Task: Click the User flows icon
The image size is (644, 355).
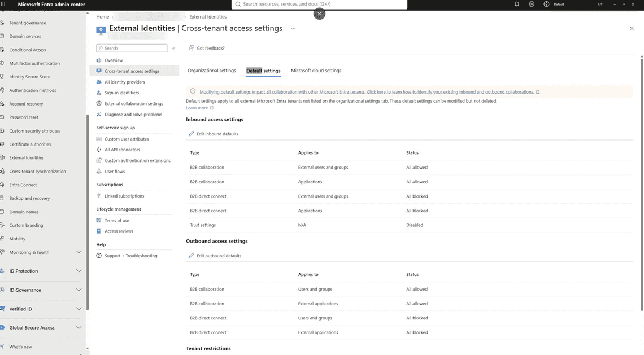Action: 99,172
